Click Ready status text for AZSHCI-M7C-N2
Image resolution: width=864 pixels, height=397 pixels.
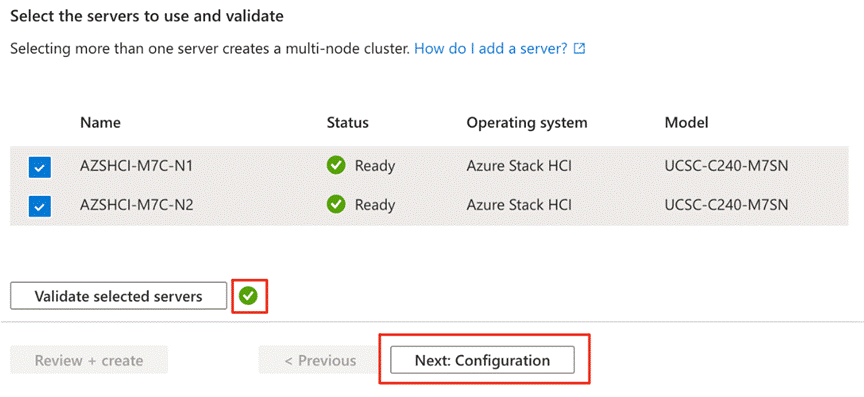375,205
